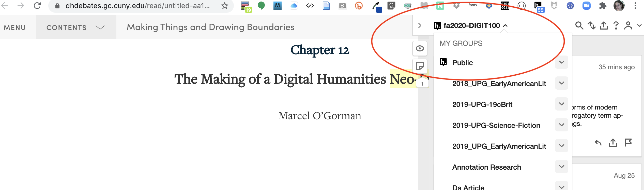Collapse the Hypothesis sidebar with the arrow
The width and height of the screenshot is (644, 190).
420,25
